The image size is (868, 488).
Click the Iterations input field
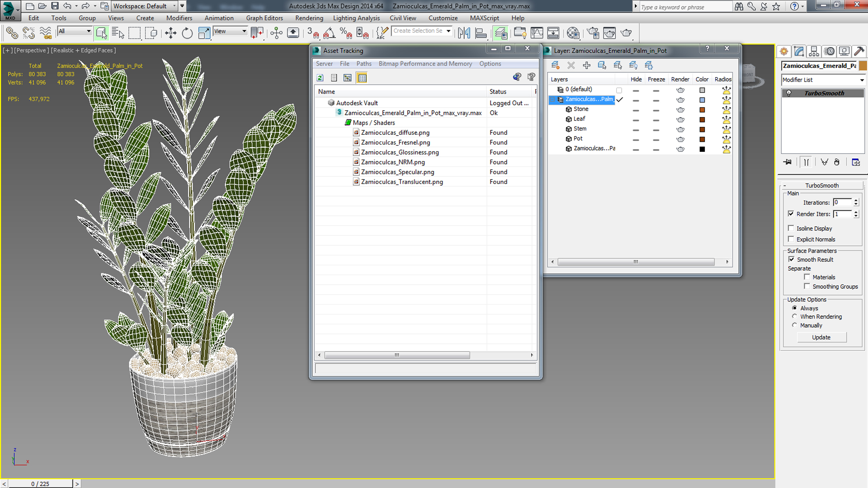[842, 202]
